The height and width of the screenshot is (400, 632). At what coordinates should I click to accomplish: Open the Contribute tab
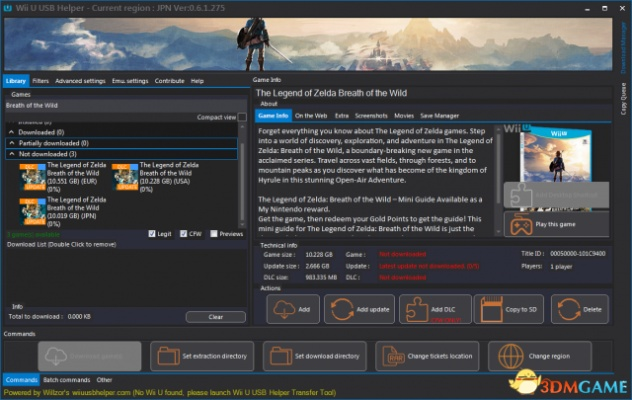(x=169, y=81)
